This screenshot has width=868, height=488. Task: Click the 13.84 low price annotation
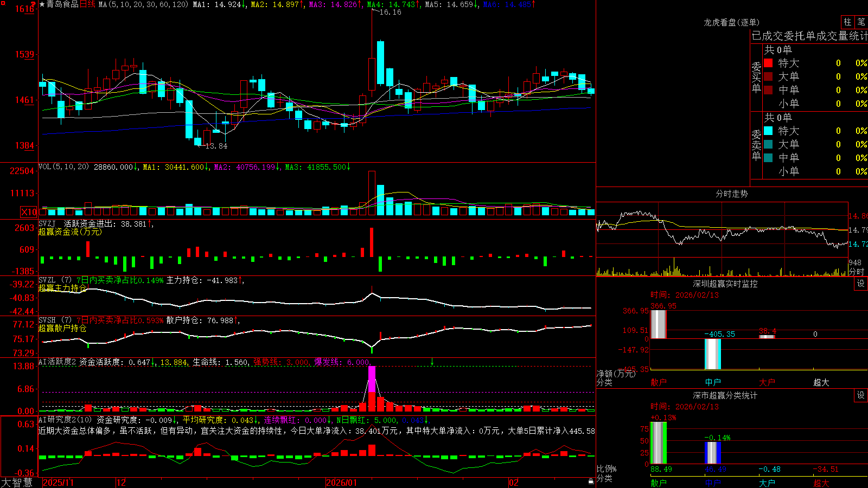[216, 146]
